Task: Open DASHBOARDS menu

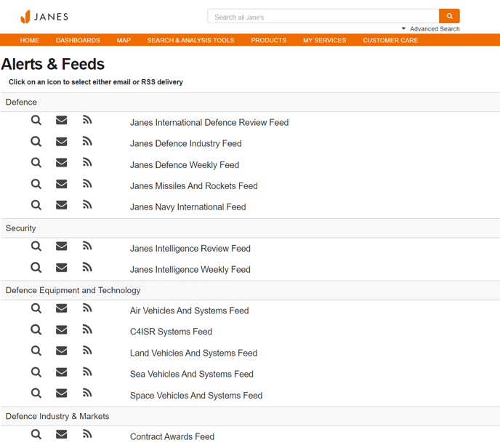Action: (78, 40)
